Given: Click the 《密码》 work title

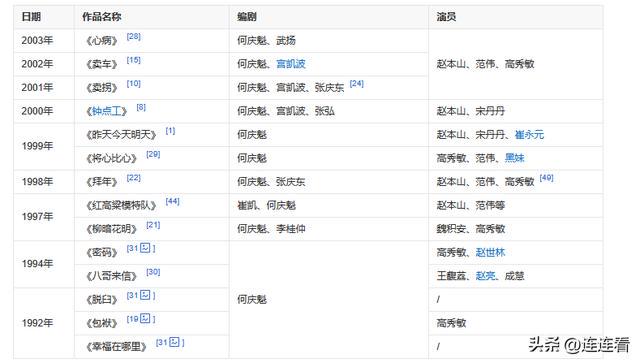Looking at the screenshot, I should click(x=102, y=253).
